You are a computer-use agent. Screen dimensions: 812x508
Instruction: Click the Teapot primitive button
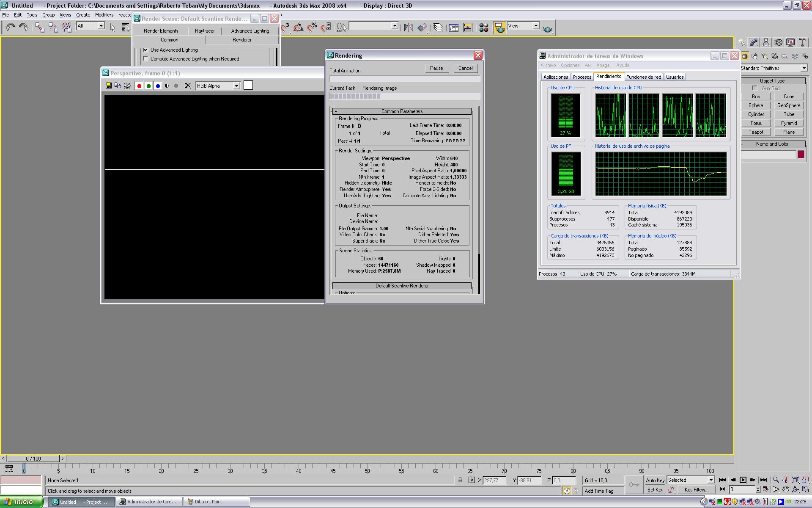pyautogui.click(x=756, y=132)
